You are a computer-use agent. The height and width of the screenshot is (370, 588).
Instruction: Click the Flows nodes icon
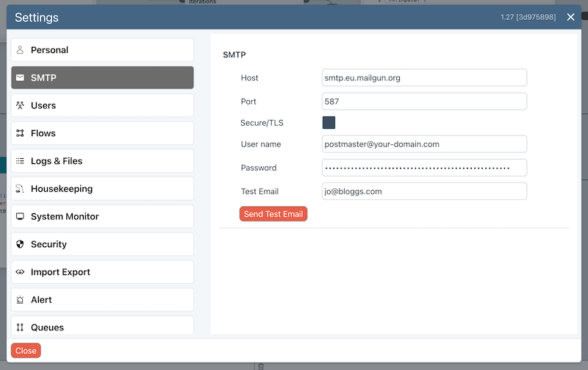click(20, 133)
